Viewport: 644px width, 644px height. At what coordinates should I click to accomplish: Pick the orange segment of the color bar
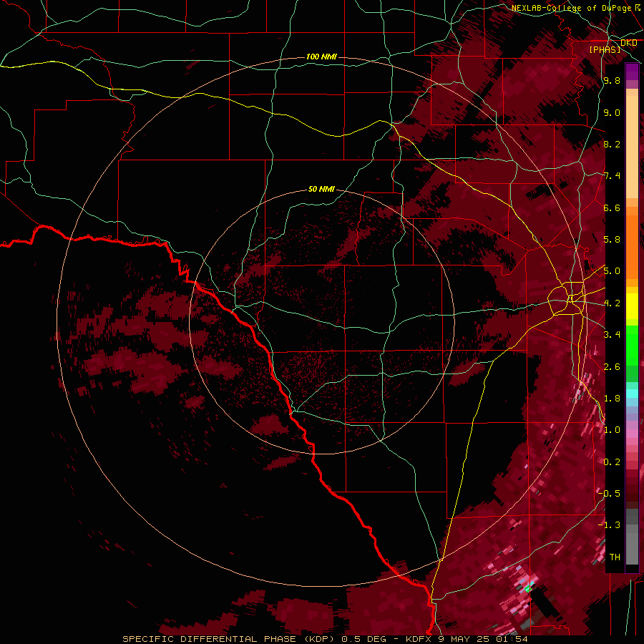pyautogui.click(x=632, y=243)
